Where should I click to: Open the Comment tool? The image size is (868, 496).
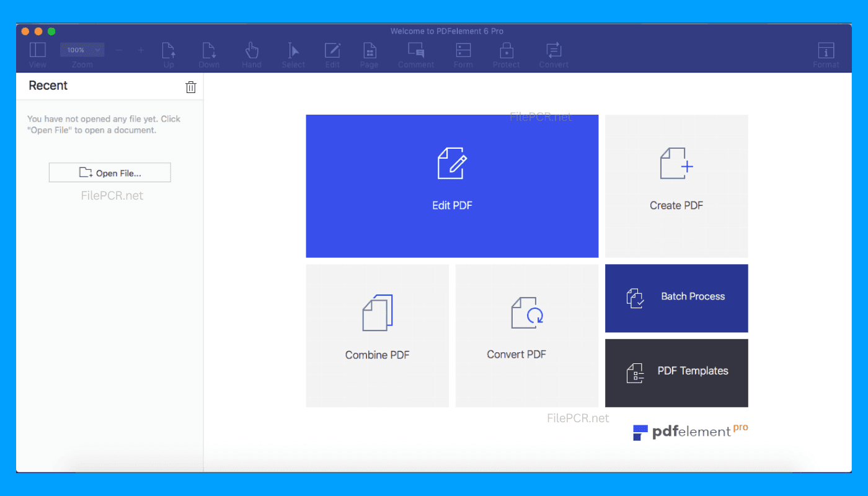point(416,50)
